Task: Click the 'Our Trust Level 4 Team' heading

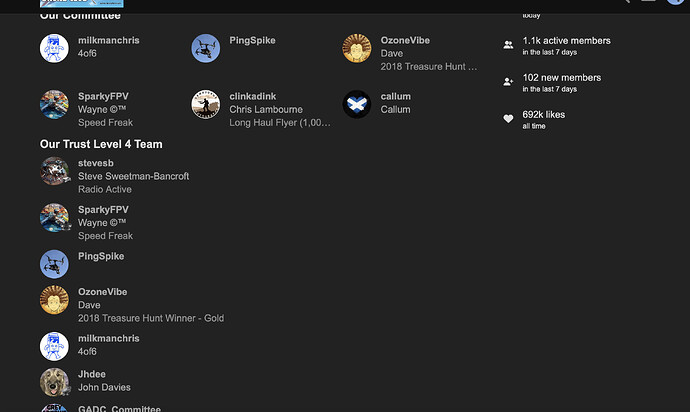Action: pos(101,144)
